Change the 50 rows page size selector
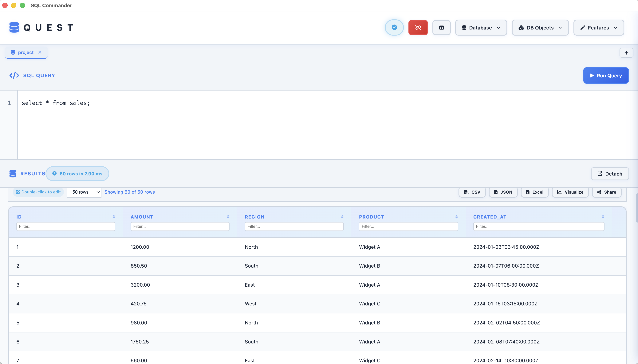 pyautogui.click(x=84, y=192)
